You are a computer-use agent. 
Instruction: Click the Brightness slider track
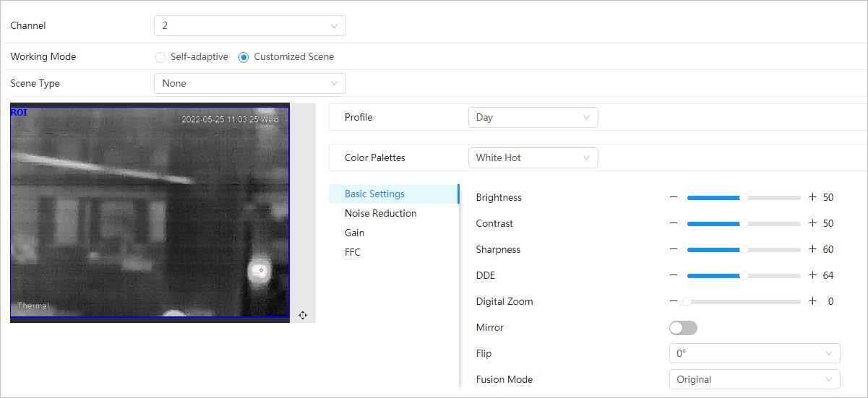pyautogui.click(x=744, y=197)
